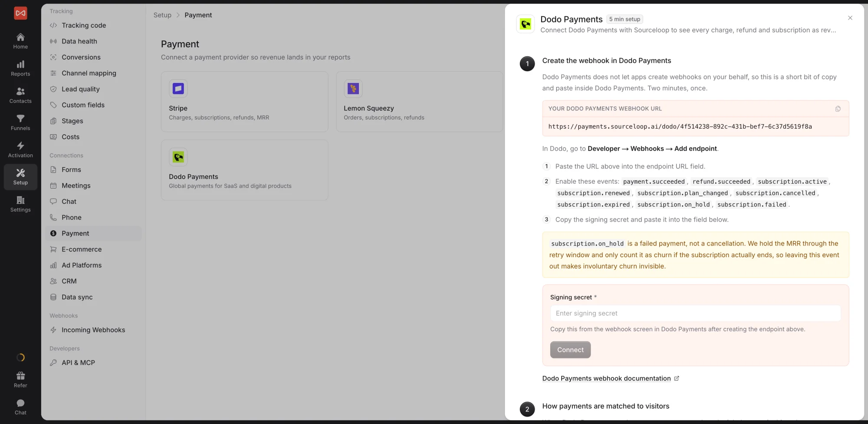The height and width of the screenshot is (424, 868).
Task: Close the Dodo Payments setup panel
Action: pyautogui.click(x=850, y=18)
